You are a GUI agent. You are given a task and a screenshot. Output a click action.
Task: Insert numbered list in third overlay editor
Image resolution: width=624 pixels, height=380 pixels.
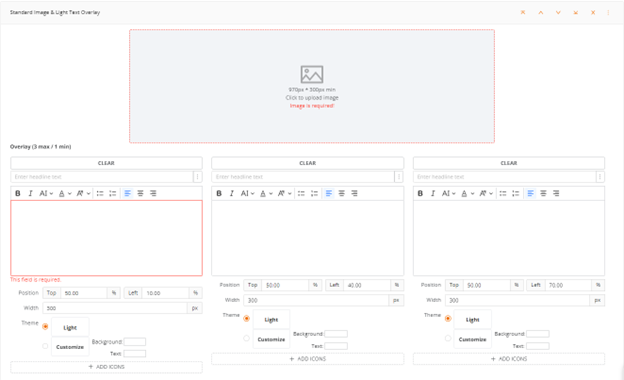coord(516,193)
